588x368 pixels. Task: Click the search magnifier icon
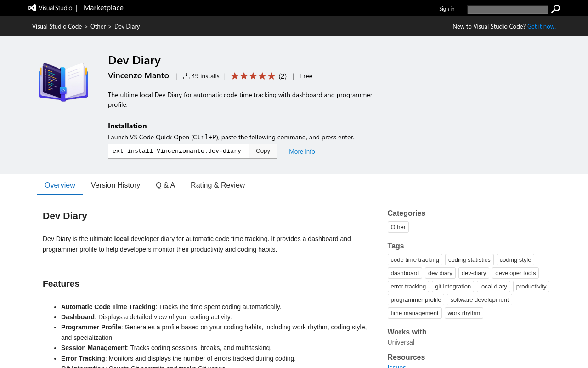555,9
